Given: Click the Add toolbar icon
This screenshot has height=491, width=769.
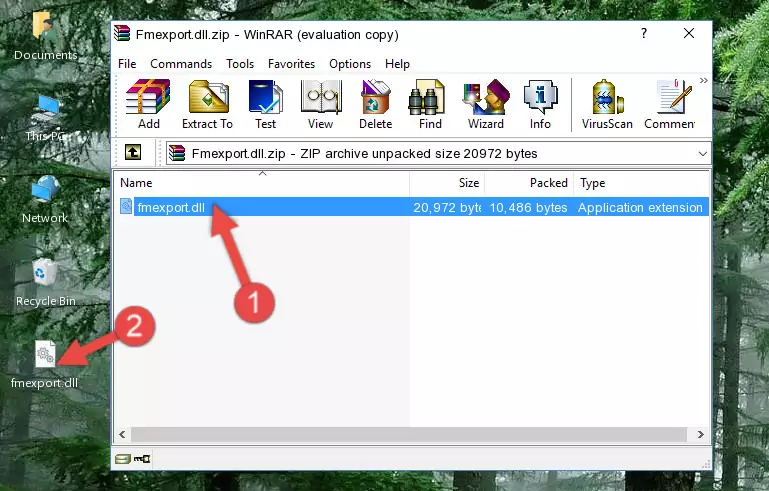Looking at the screenshot, I should (148, 104).
